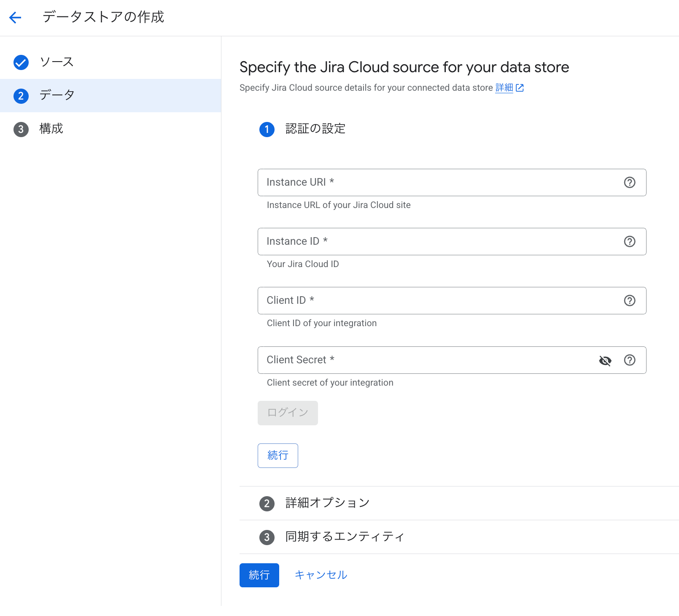
Task: Open help for Instance ID field
Action: [x=630, y=241]
